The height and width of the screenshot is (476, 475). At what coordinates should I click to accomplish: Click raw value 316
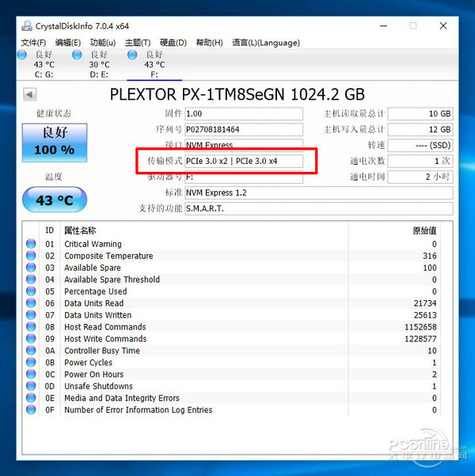click(x=430, y=256)
